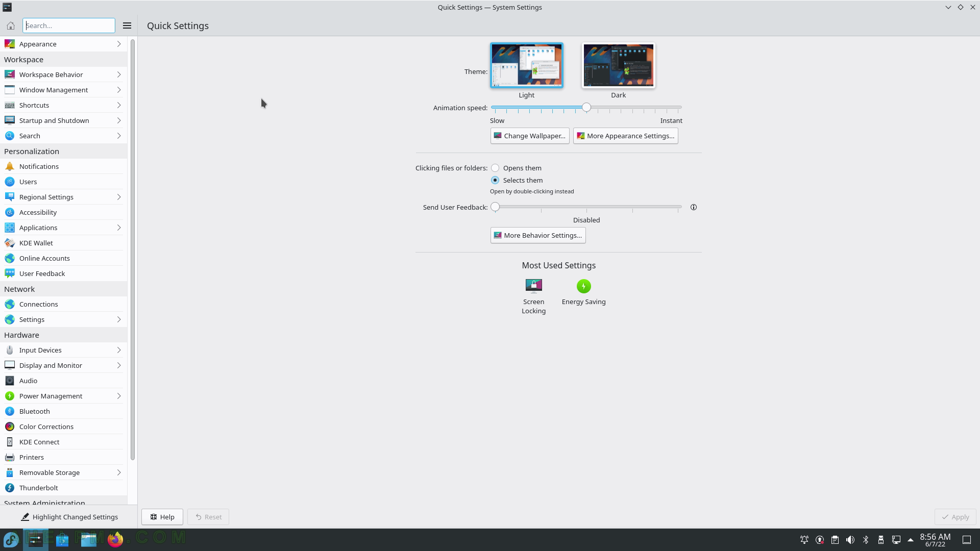Click the Apply button
980x551 pixels.
point(955,517)
